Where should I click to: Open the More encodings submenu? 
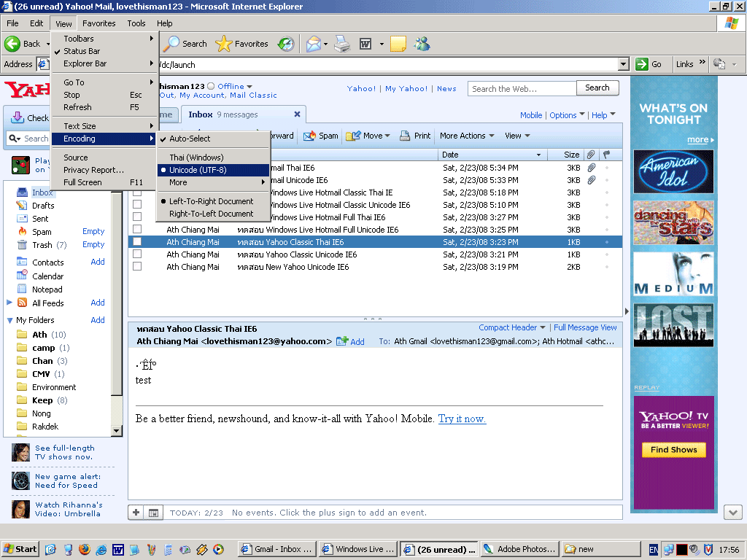[213, 182]
